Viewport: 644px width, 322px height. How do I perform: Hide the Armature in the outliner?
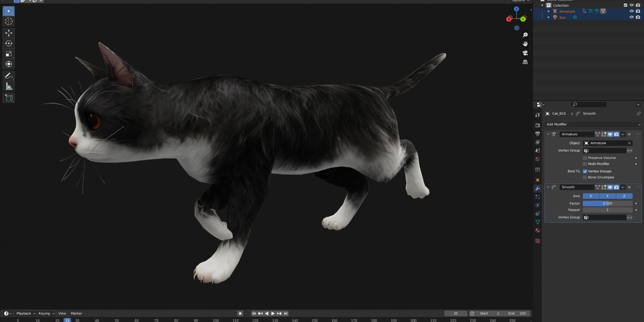pos(631,11)
